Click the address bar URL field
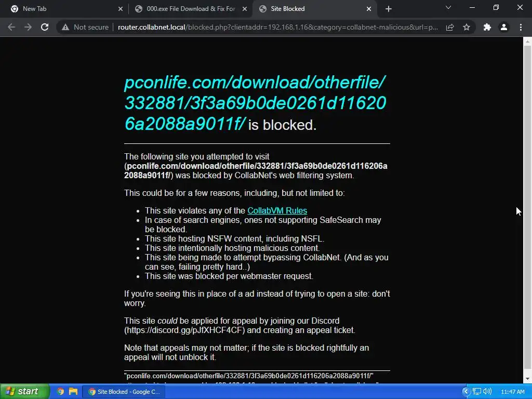The image size is (532, 399). [x=277, y=27]
